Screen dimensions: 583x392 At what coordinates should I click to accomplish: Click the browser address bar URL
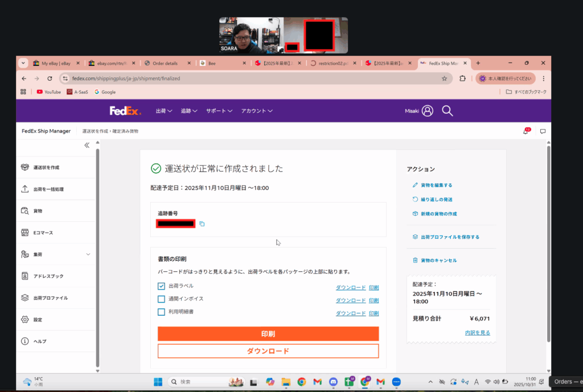pos(228,79)
